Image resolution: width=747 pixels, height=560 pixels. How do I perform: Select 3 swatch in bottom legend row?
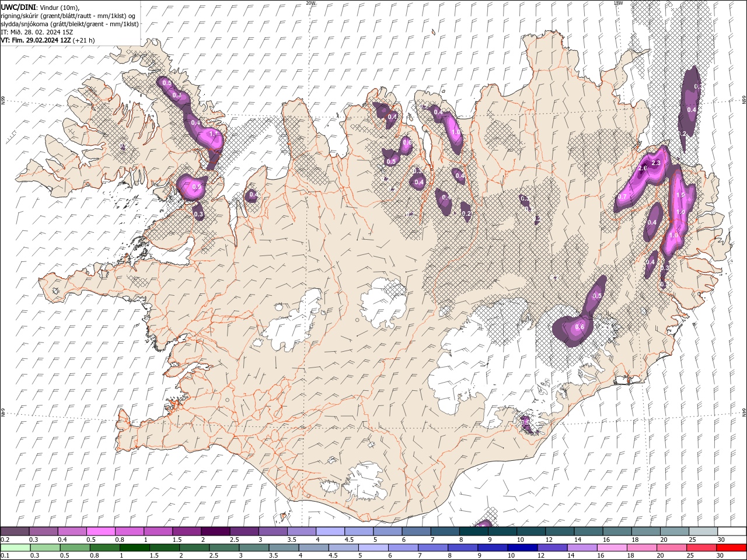coord(253,548)
